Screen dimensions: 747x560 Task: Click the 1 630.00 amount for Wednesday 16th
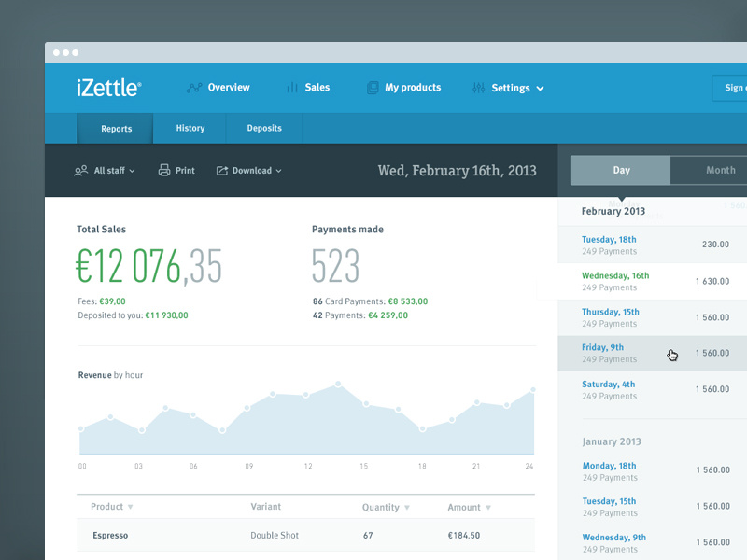[x=712, y=282]
